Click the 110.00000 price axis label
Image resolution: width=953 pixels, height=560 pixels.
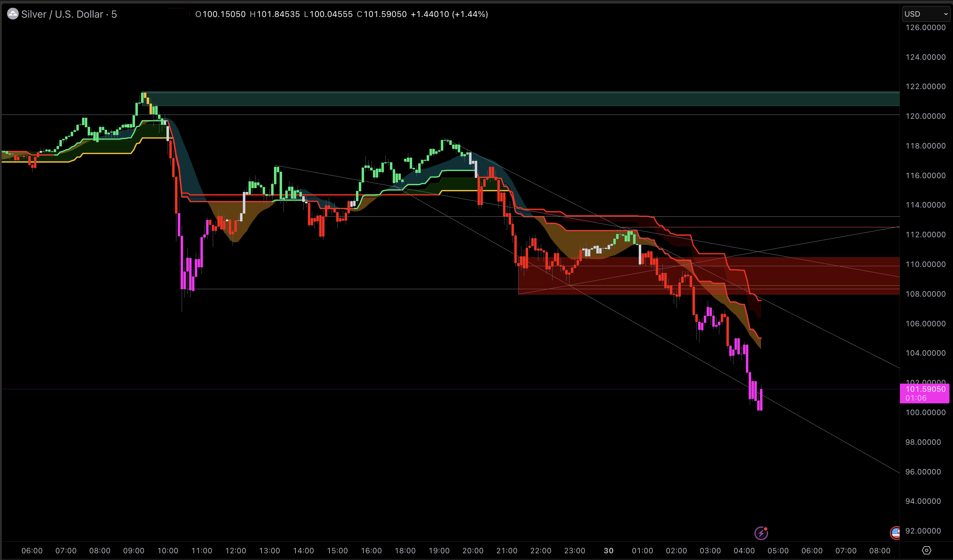pos(925,264)
